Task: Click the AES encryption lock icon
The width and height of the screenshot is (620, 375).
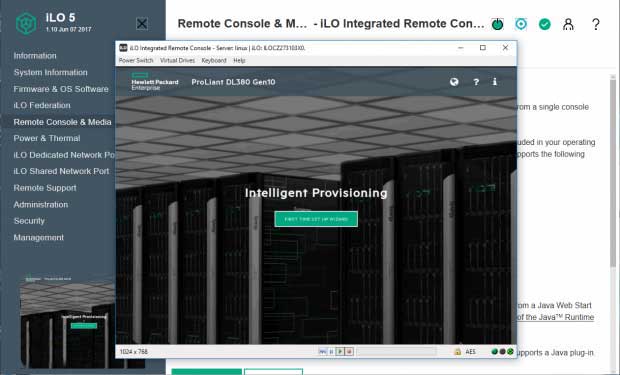Action: coord(457,351)
